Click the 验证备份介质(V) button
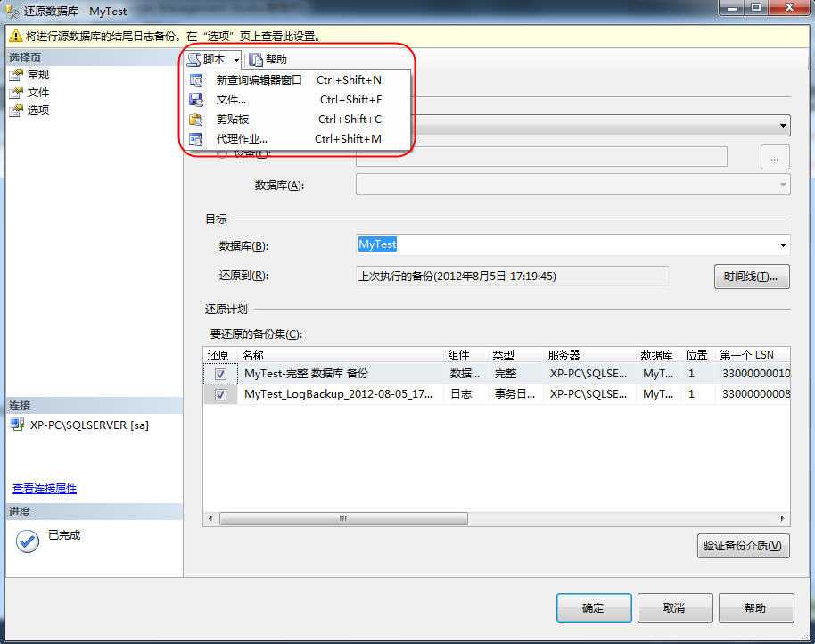The width and height of the screenshot is (815, 644). pos(743,546)
